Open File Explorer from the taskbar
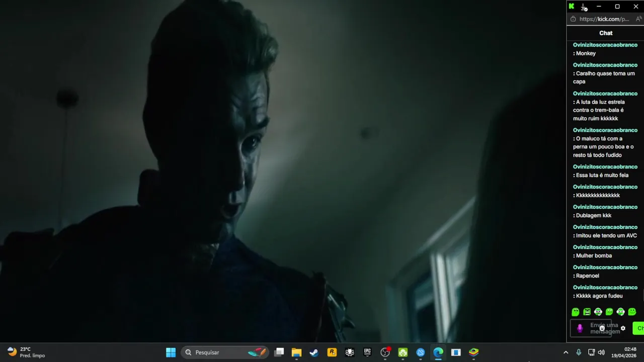Screen dimensions: 644x362 (296, 352)
